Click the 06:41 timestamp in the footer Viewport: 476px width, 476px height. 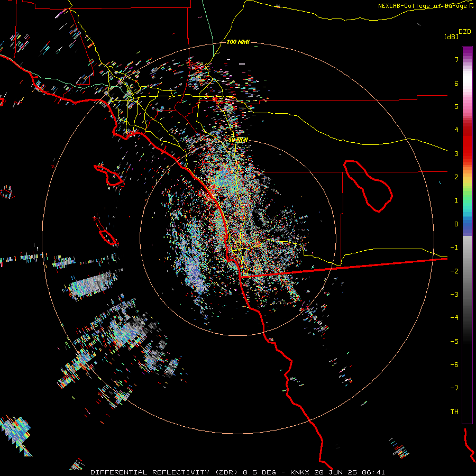point(374,472)
